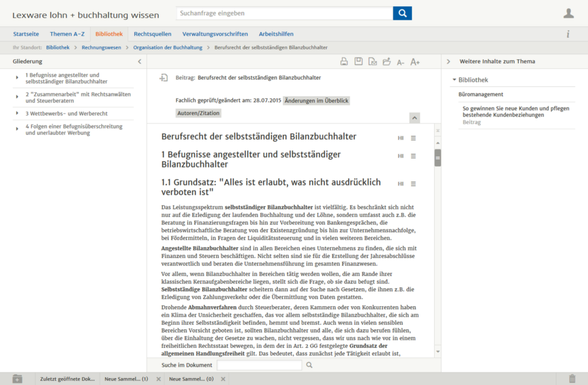Click the document scrollbar down arrow

(x=438, y=352)
